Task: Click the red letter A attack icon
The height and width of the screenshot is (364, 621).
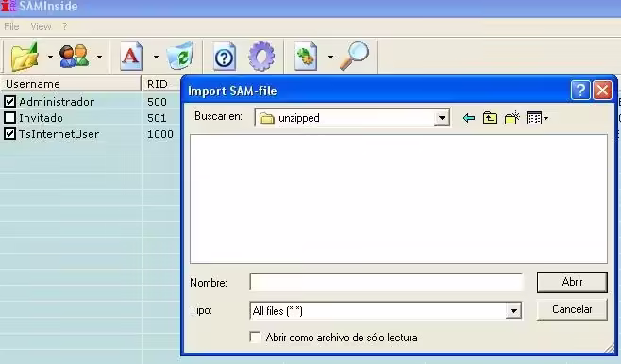Action: 131,57
